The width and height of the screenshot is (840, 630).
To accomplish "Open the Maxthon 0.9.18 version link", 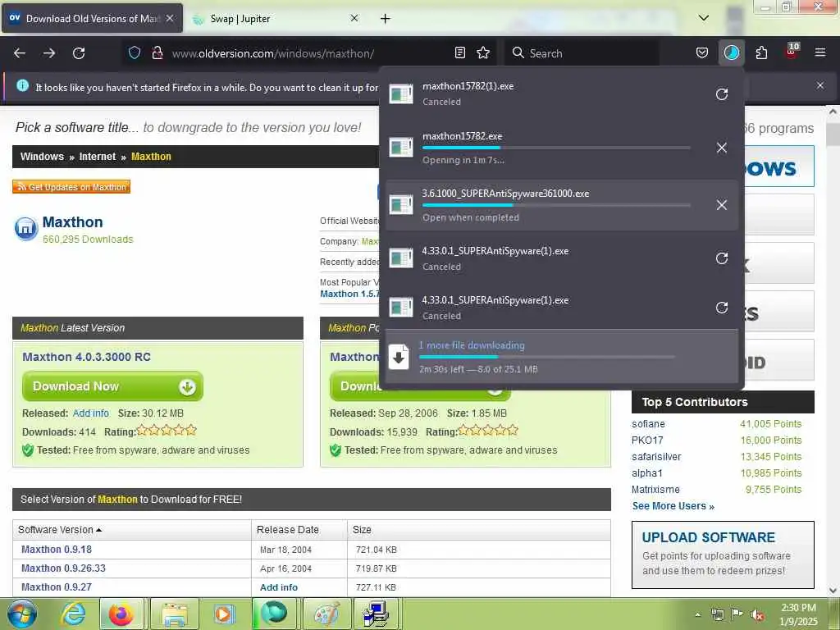I will click(x=57, y=549).
